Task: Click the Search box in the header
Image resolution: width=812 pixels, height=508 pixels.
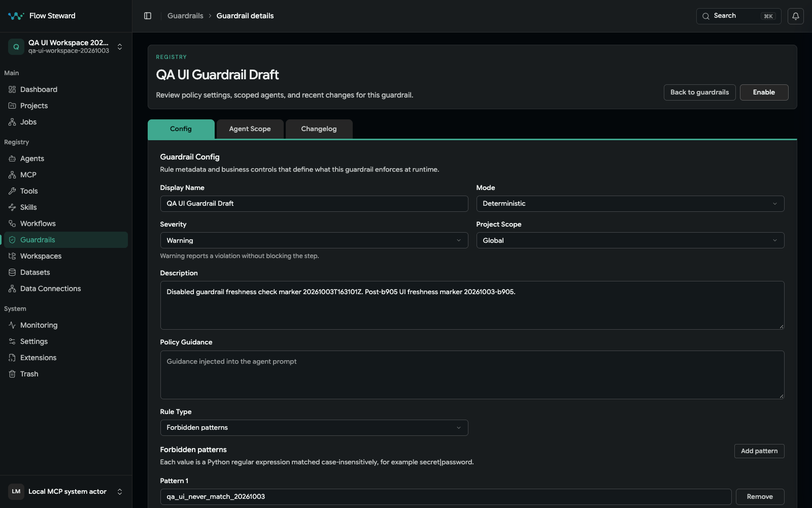Action: click(738, 16)
